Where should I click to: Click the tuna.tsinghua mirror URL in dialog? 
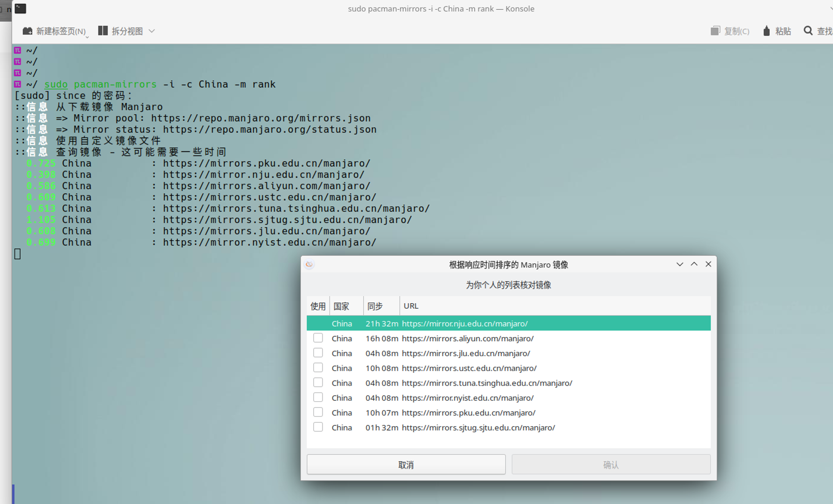[x=487, y=383]
